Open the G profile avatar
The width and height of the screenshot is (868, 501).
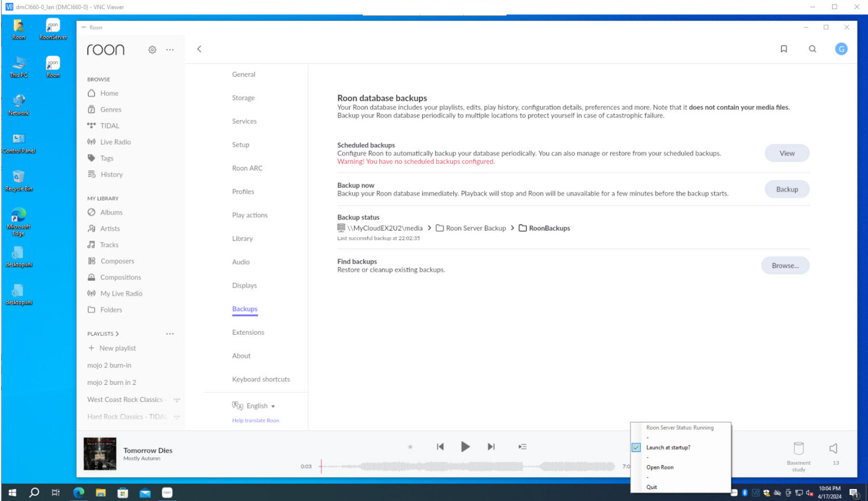coord(841,49)
